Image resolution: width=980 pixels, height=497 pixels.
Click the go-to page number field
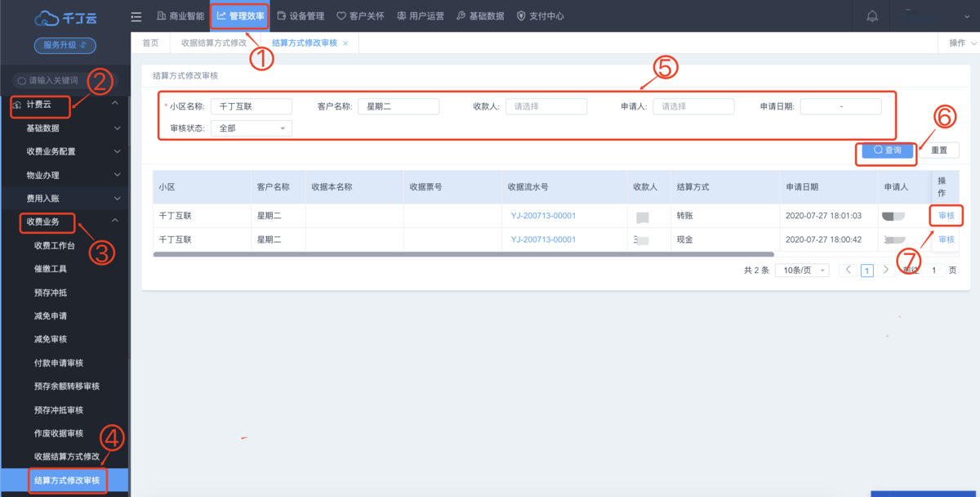933,270
